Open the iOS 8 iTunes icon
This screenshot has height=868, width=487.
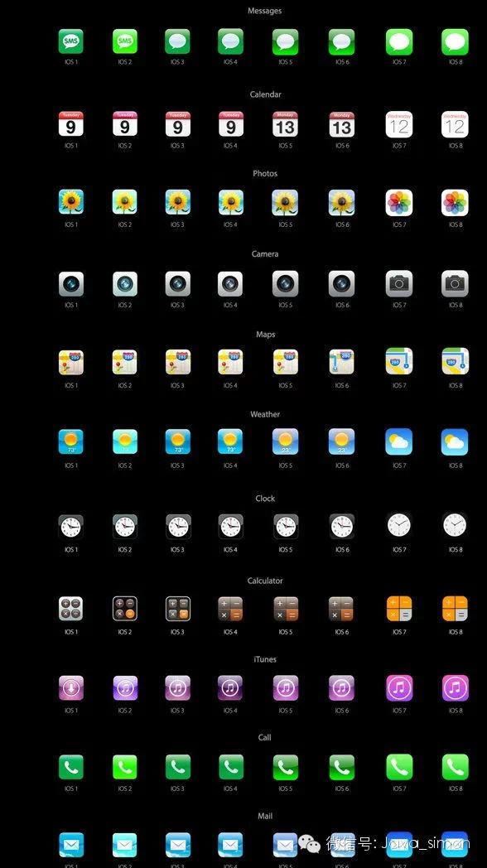pos(455,688)
